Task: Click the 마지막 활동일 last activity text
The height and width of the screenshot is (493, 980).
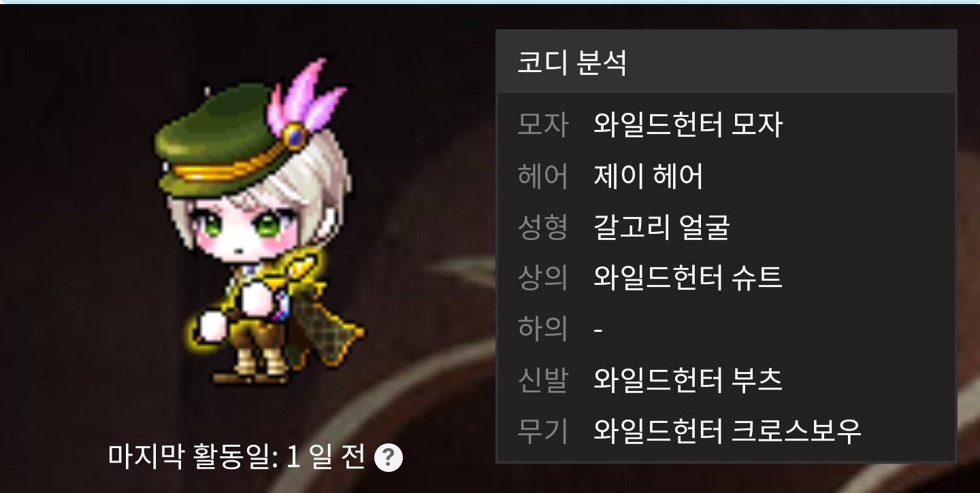Action: 237,456
